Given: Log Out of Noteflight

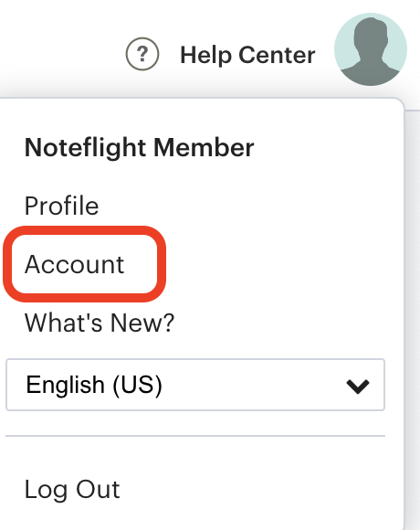Looking at the screenshot, I should coord(72,490).
